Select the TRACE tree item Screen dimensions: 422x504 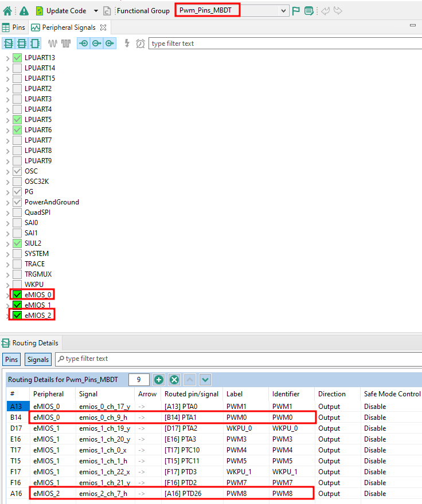pos(35,264)
